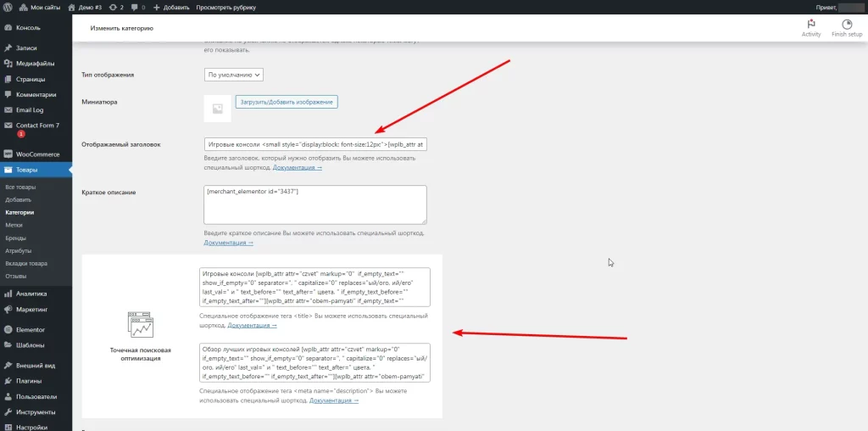Viewport: 868px width, 431px height.
Task: Open the Метки submenu item
Action: click(x=14, y=225)
